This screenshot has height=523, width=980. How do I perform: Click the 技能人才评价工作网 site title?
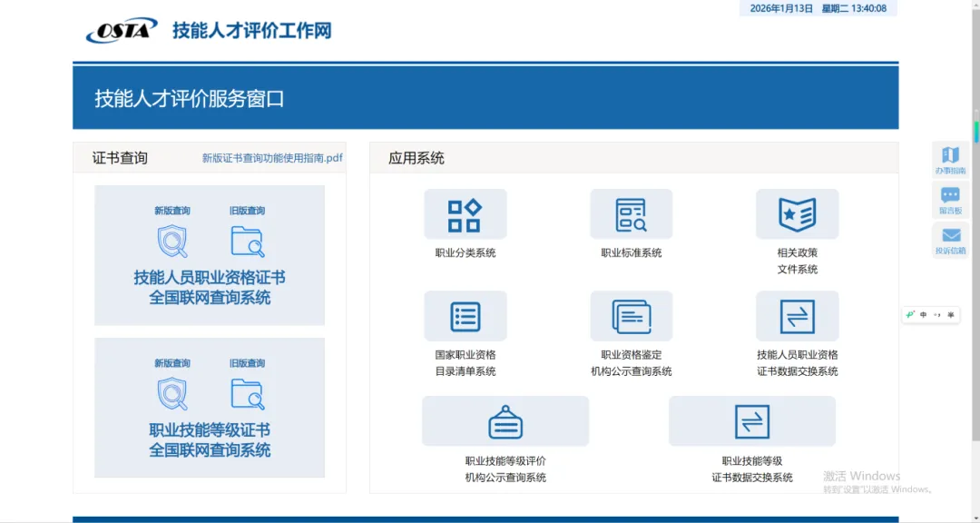tap(252, 30)
